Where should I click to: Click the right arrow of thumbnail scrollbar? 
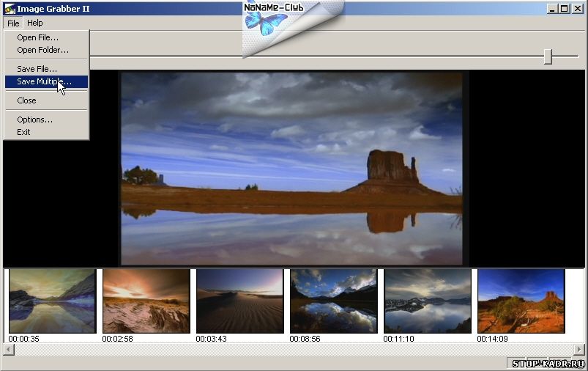tap(579, 350)
